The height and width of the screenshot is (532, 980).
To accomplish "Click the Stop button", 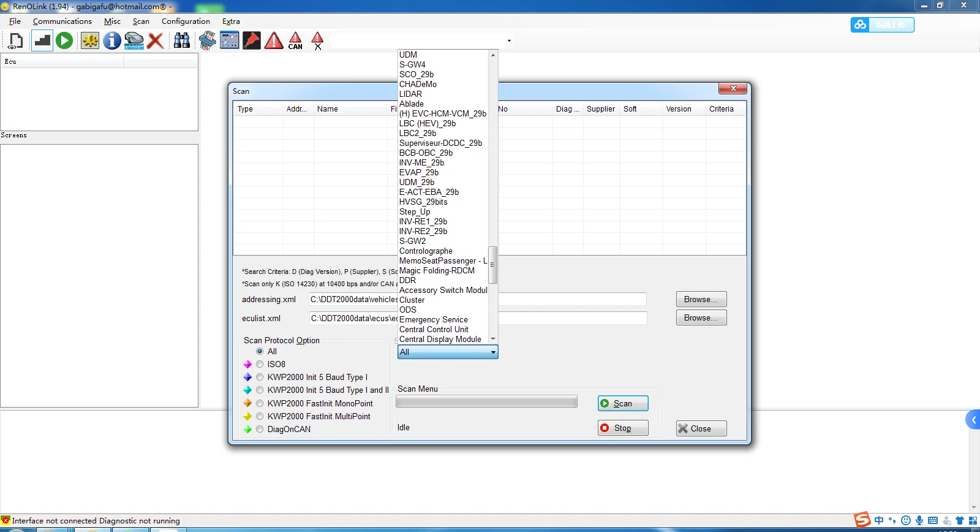I will tap(623, 428).
